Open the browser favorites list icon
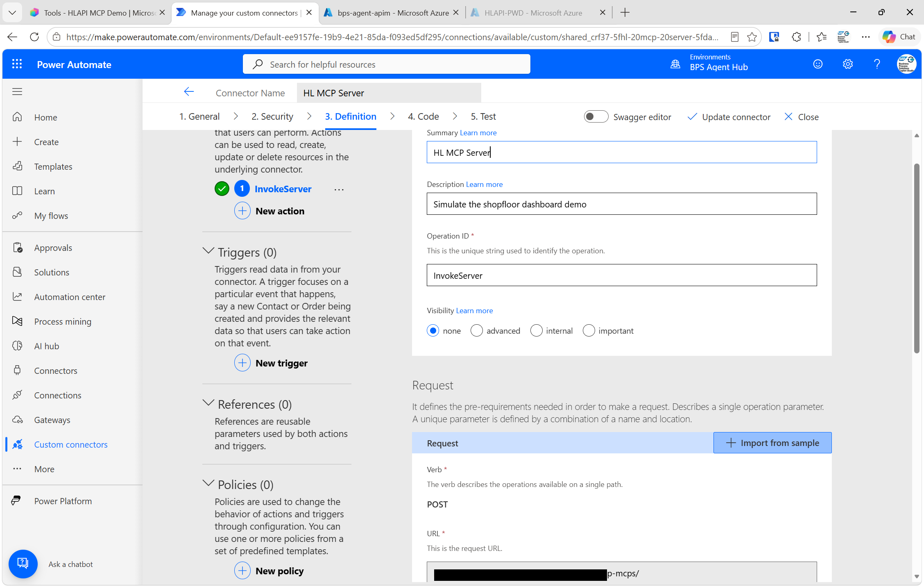 click(x=821, y=37)
